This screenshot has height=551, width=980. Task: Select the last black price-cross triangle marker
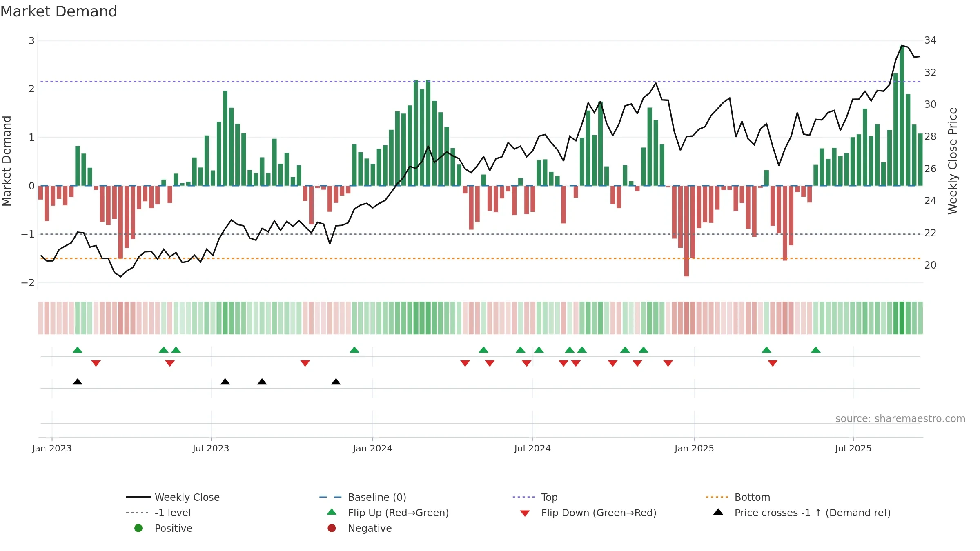coord(336,382)
